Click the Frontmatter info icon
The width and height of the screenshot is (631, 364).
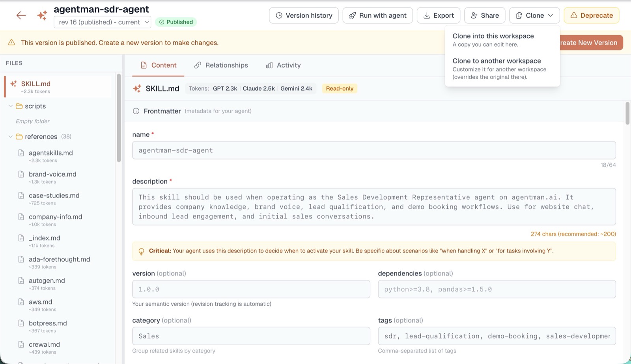pyautogui.click(x=136, y=111)
